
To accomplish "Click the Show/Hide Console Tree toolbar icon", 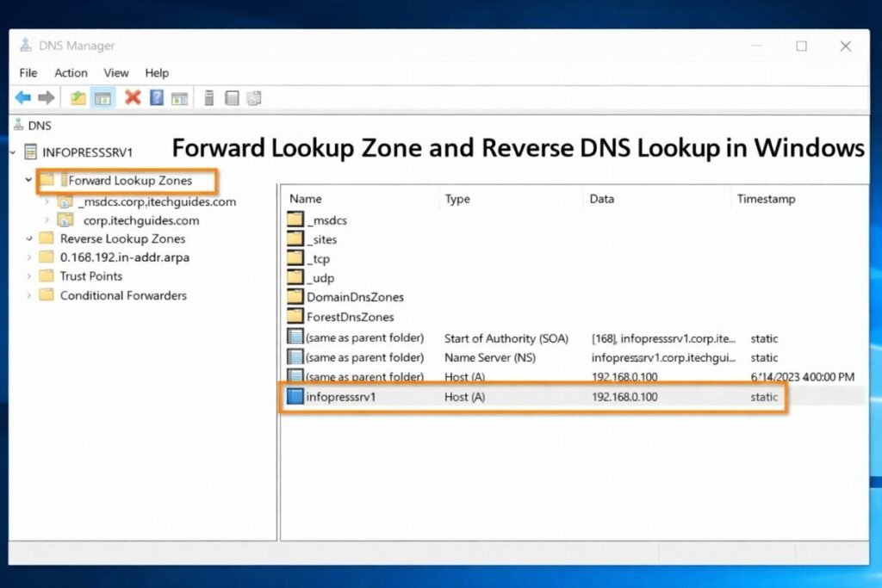I will [x=103, y=97].
